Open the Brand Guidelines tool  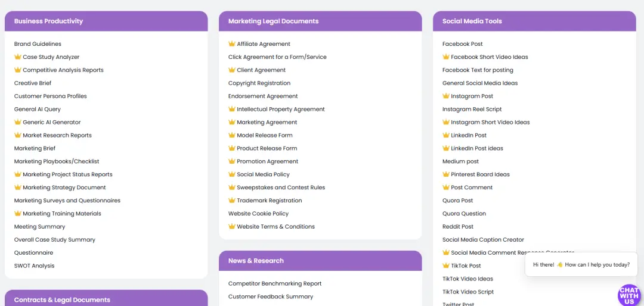(x=38, y=44)
